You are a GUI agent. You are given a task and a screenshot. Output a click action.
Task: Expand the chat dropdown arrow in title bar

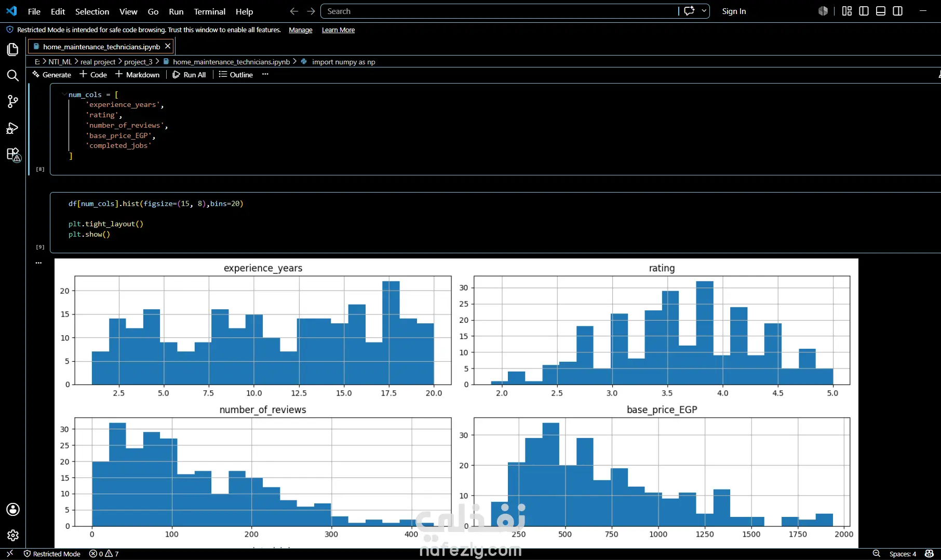point(704,11)
